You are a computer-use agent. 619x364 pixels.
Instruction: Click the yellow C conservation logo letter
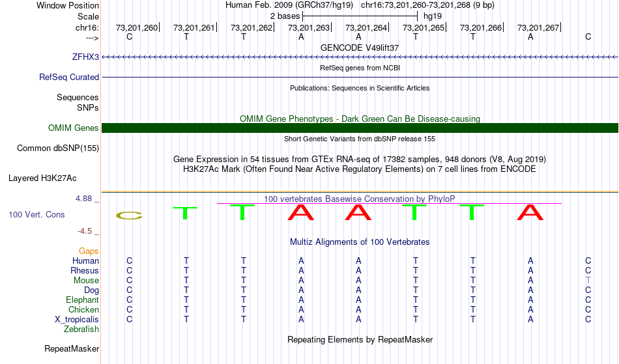[x=129, y=216]
